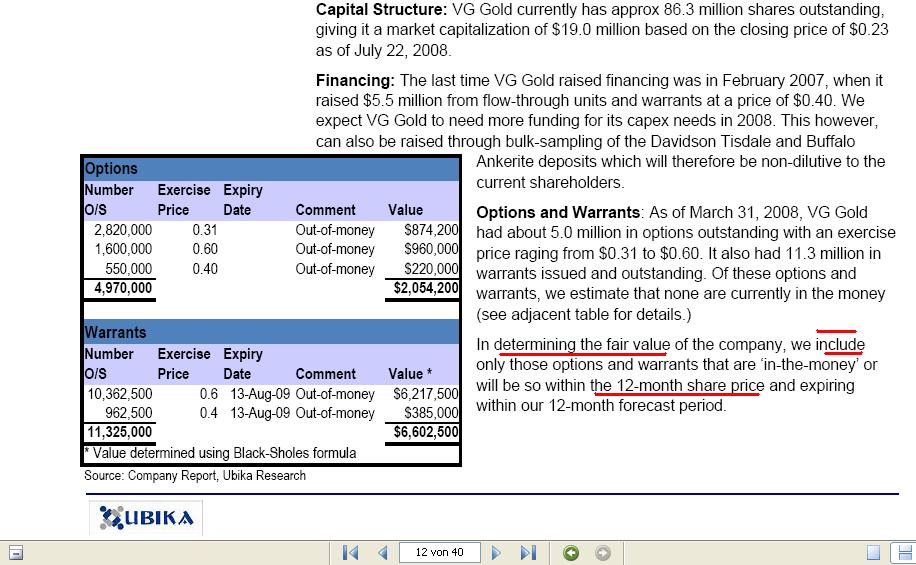Click value '$220,000'
Screen dimensions: 916x565
pos(431,269)
